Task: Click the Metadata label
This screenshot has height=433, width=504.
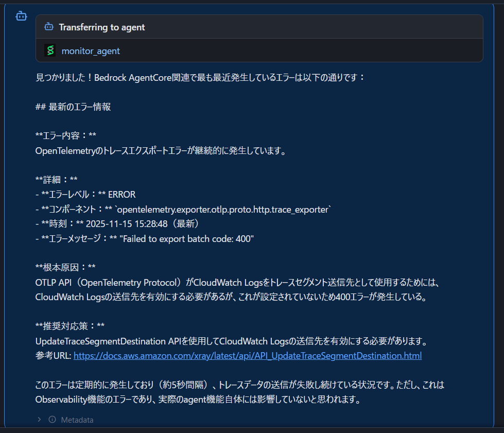Action: pos(77,420)
